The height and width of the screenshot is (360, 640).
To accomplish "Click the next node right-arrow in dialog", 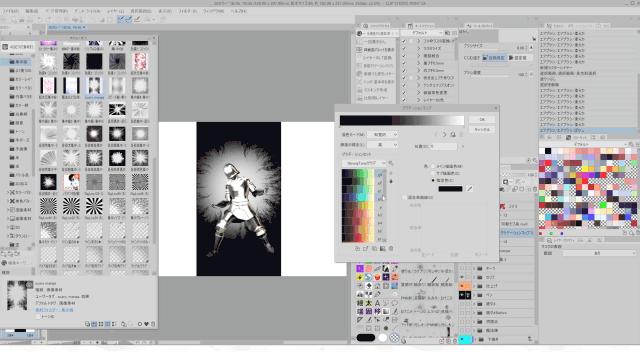I will pos(444,135).
